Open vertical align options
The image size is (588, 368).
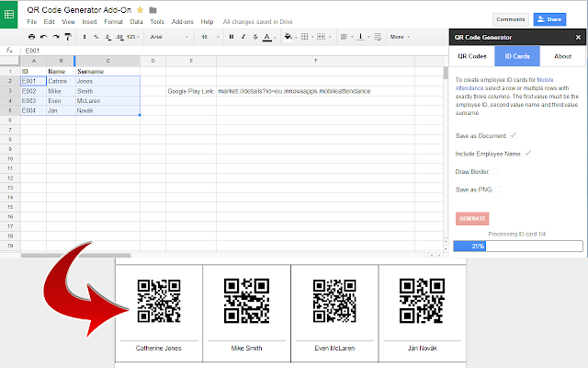point(360,37)
